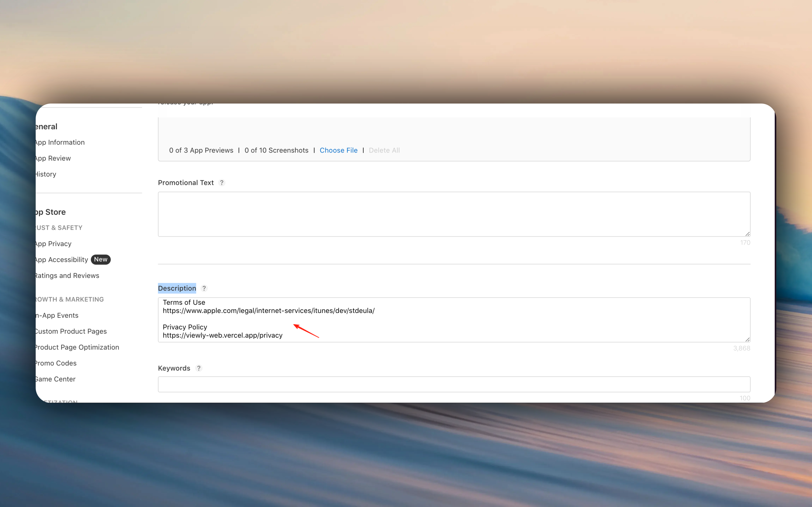
Task: Open the History sidebar item
Action: point(46,174)
